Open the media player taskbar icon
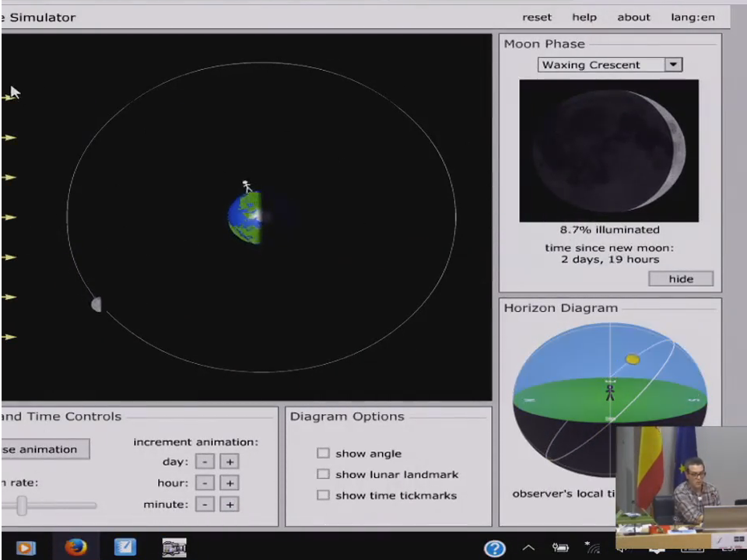This screenshot has width=747, height=560. pos(26,548)
